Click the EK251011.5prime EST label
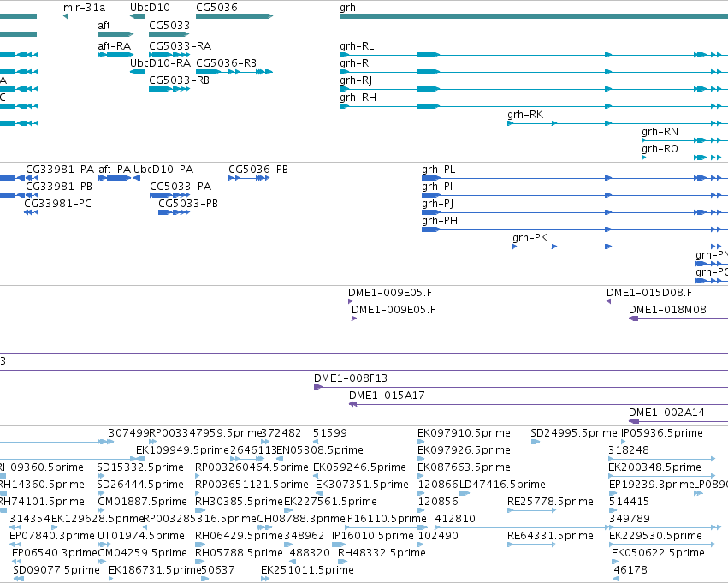The width and height of the screenshot is (728, 583). pyautogui.click(x=307, y=571)
